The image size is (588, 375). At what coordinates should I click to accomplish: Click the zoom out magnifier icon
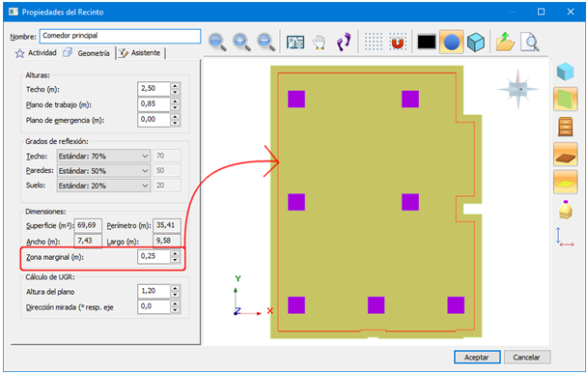point(266,42)
